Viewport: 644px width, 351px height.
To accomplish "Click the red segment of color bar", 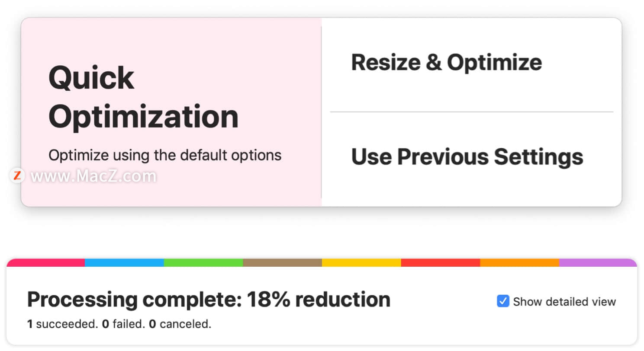I will click(x=441, y=262).
